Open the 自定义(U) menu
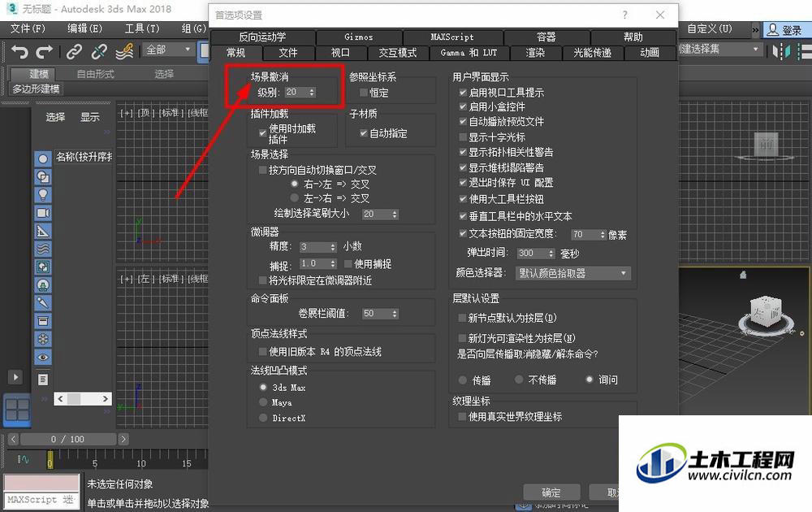This screenshot has width=812, height=512. point(710,28)
